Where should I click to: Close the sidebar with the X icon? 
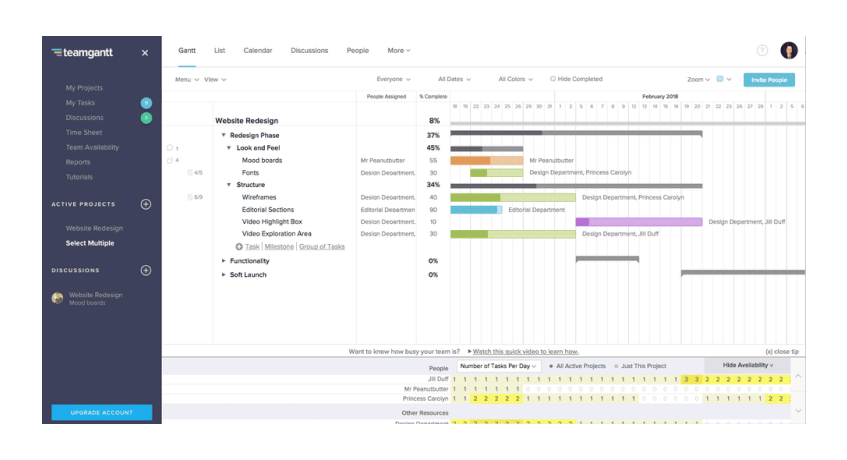click(145, 53)
